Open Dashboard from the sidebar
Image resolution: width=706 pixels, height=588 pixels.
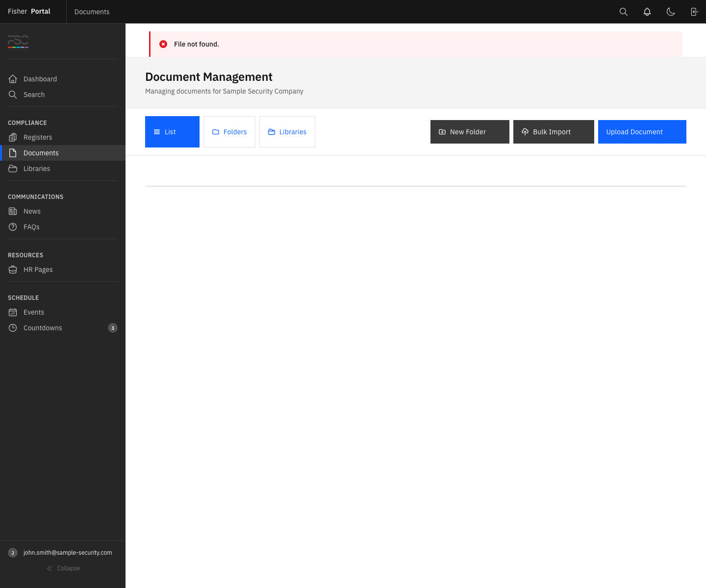(x=40, y=79)
